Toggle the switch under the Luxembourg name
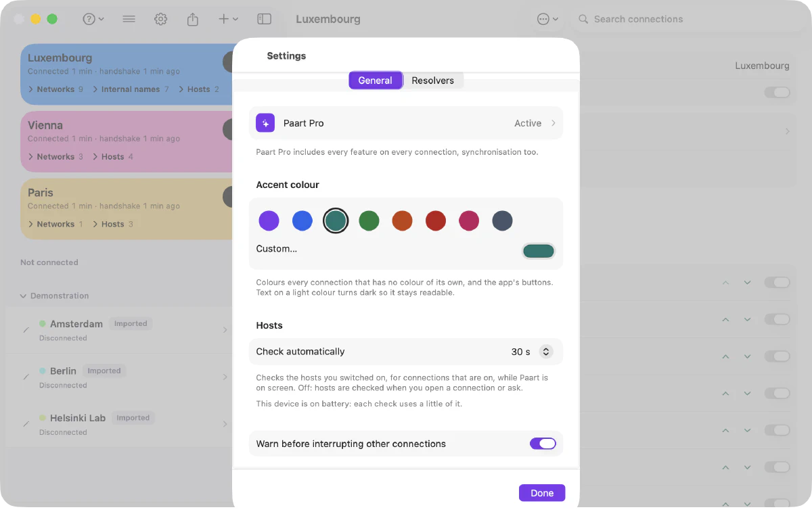The image size is (812, 516). pos(777,92)
